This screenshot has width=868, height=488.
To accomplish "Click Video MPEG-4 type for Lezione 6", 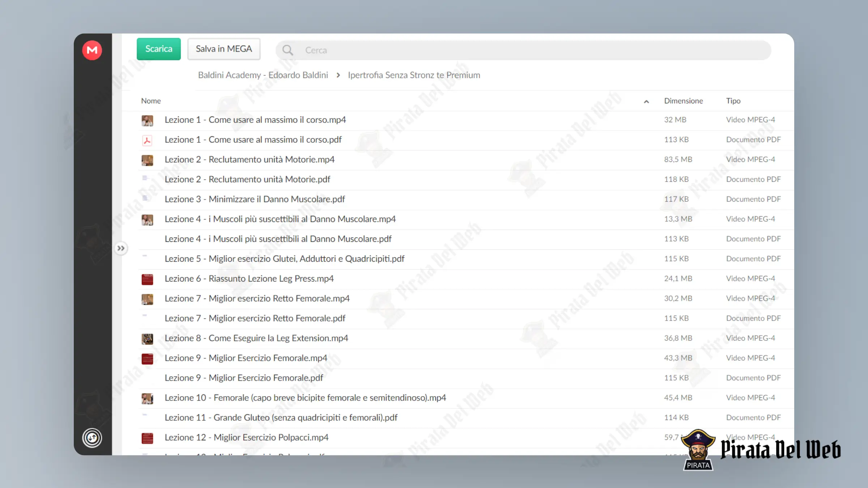I will (750, 279).
